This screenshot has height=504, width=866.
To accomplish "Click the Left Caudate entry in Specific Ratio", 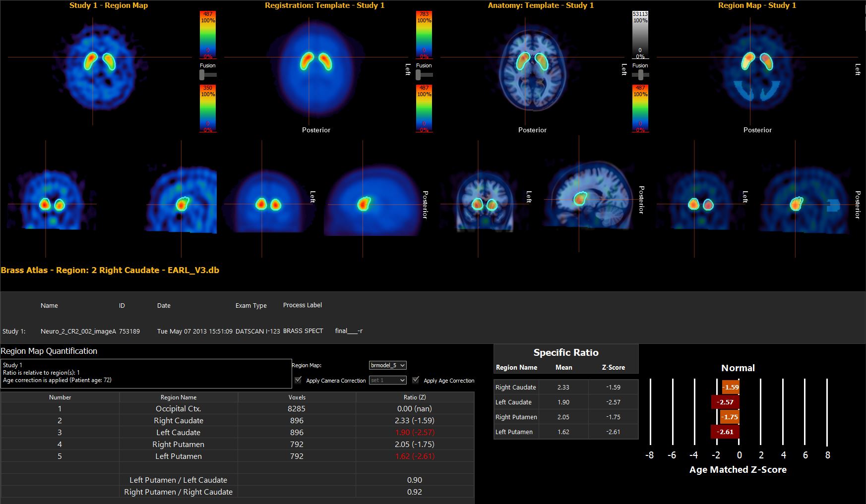I will click(x=513, y=402).
